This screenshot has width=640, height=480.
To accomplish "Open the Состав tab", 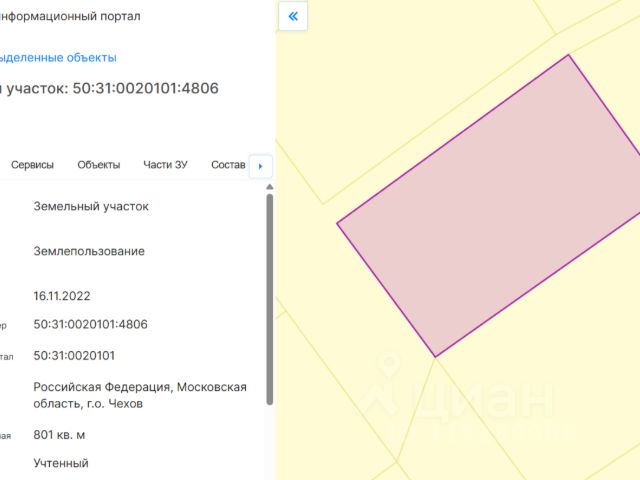I will pyautogui.click(x=228, y=165).
